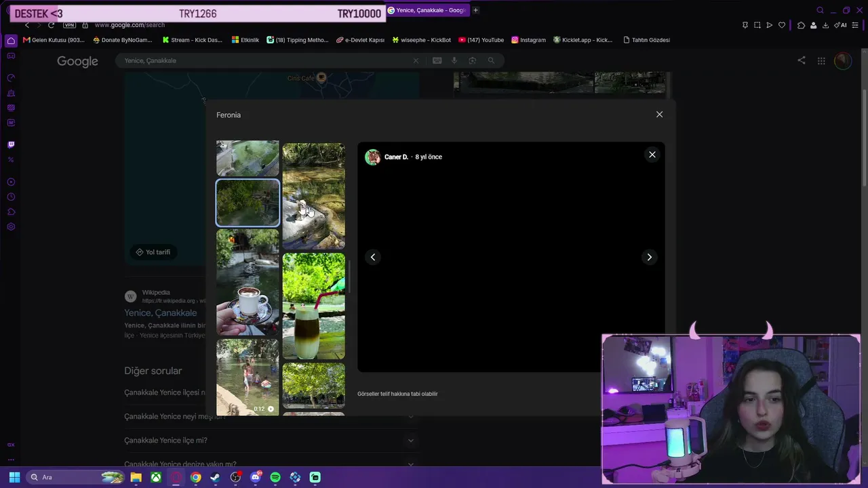Show the next photo in viewer

coord(649,257)
